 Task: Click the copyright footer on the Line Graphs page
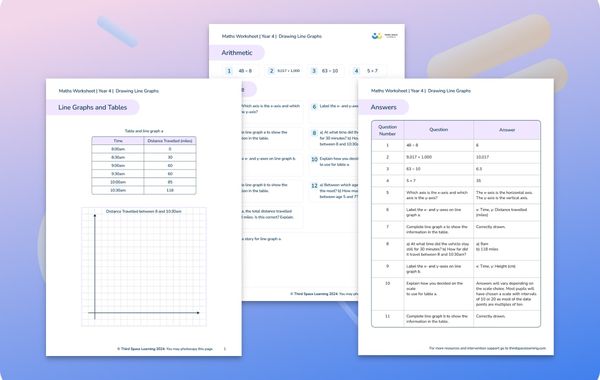point(165,349)
